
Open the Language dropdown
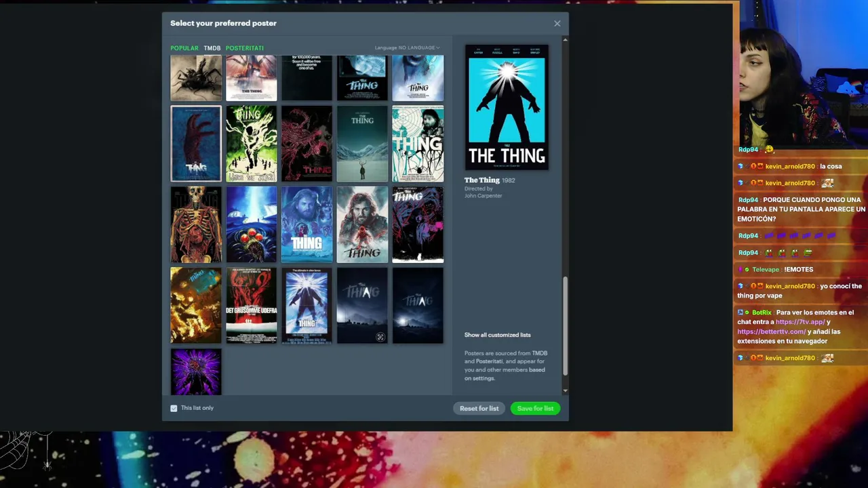[408, 47]
